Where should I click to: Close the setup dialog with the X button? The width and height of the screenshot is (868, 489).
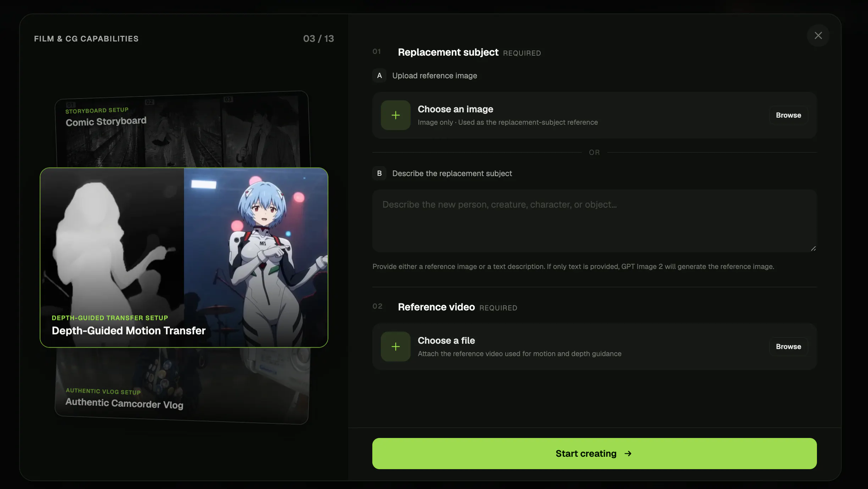818,35
